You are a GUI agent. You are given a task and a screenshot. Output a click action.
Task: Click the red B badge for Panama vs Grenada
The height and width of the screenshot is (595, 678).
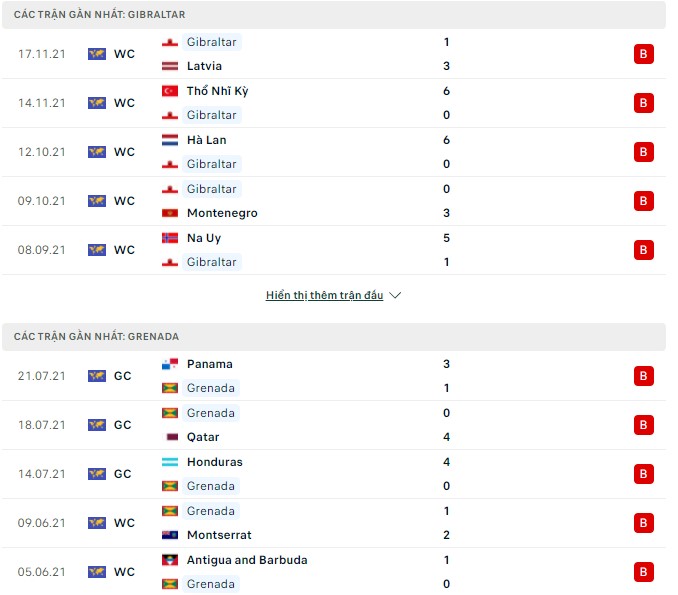(x=643, y=376)
